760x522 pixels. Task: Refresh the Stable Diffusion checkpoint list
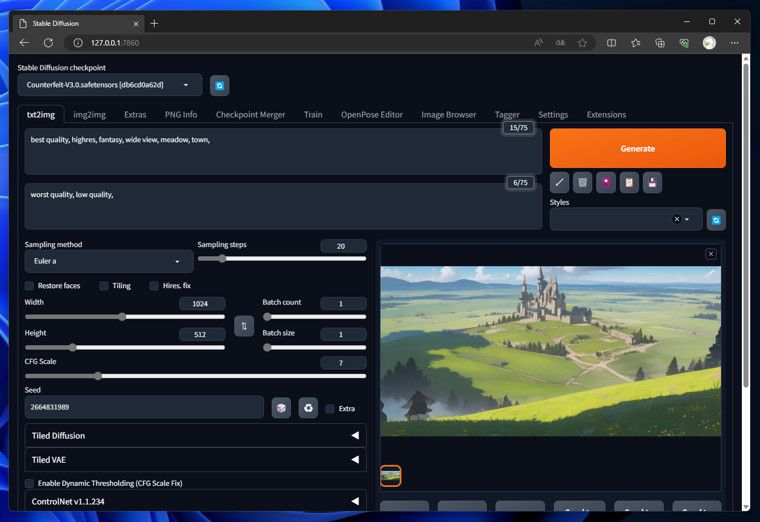[220, 86]
